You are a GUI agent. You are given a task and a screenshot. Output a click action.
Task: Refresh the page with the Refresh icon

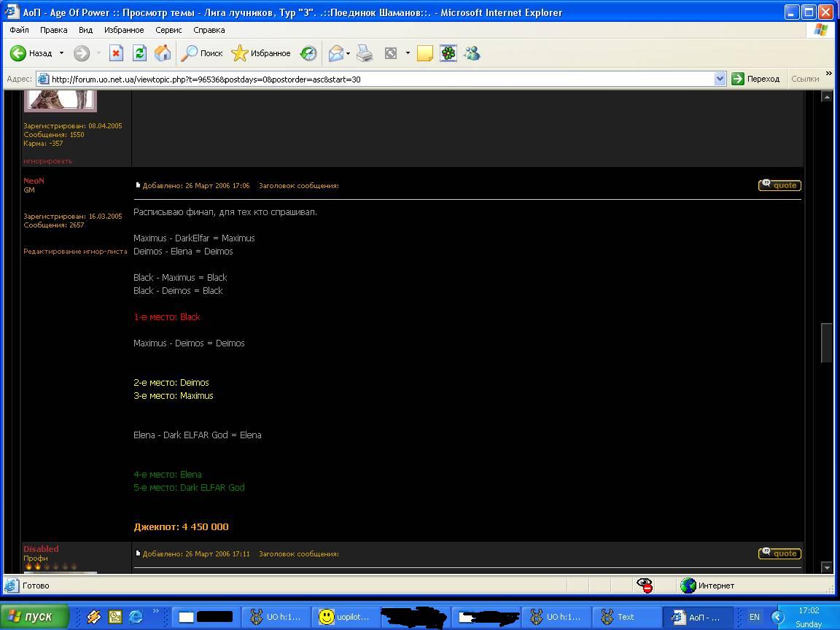pos(139,53)
